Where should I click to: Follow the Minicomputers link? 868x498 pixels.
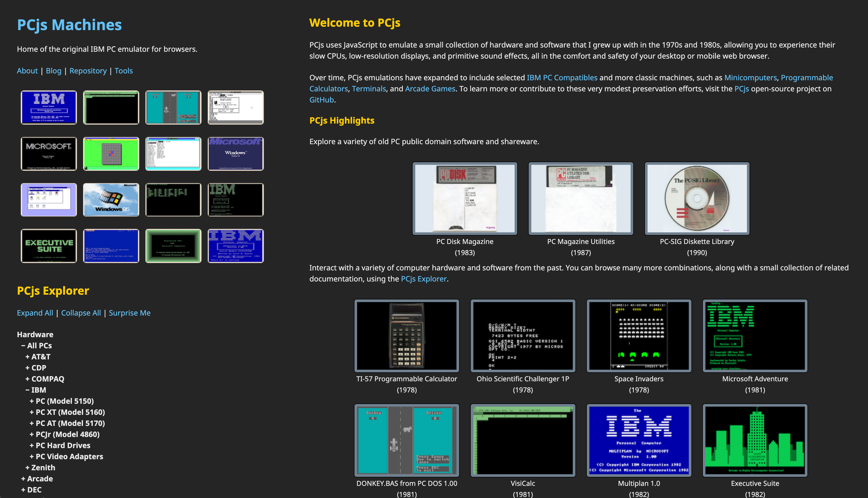click(751, 78)
